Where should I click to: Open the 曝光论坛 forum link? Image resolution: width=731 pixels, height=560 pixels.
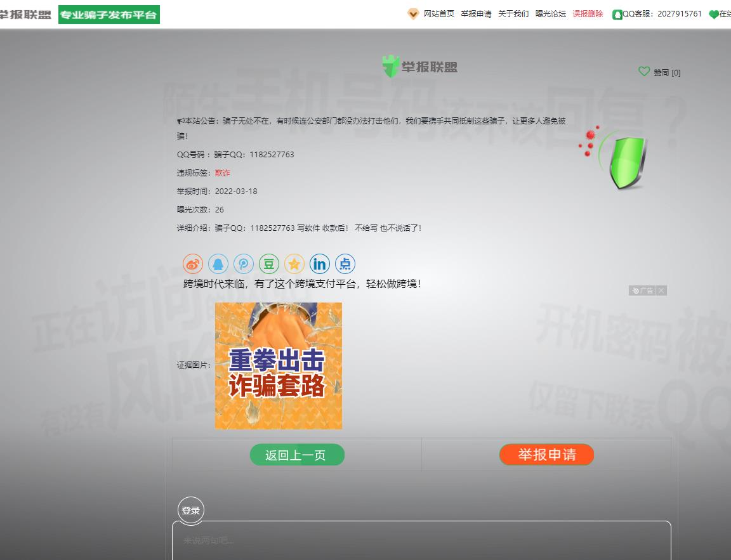(x=551, y=14)
